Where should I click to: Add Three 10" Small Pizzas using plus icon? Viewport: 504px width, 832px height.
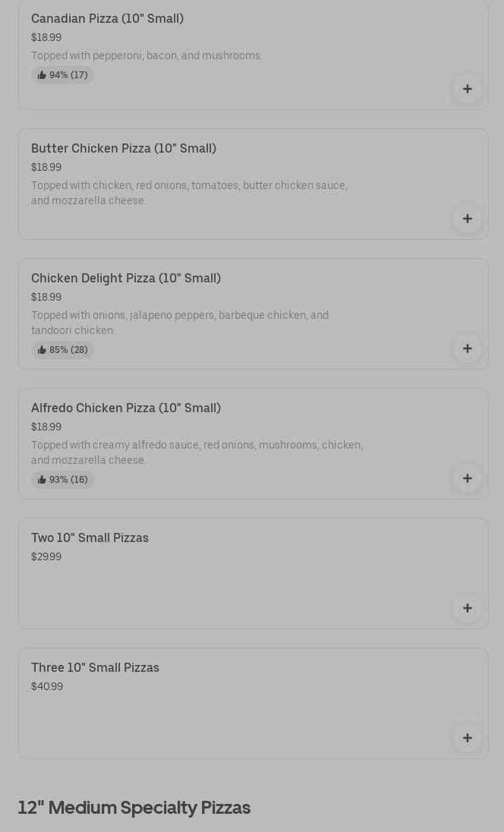tap(468, 738)
